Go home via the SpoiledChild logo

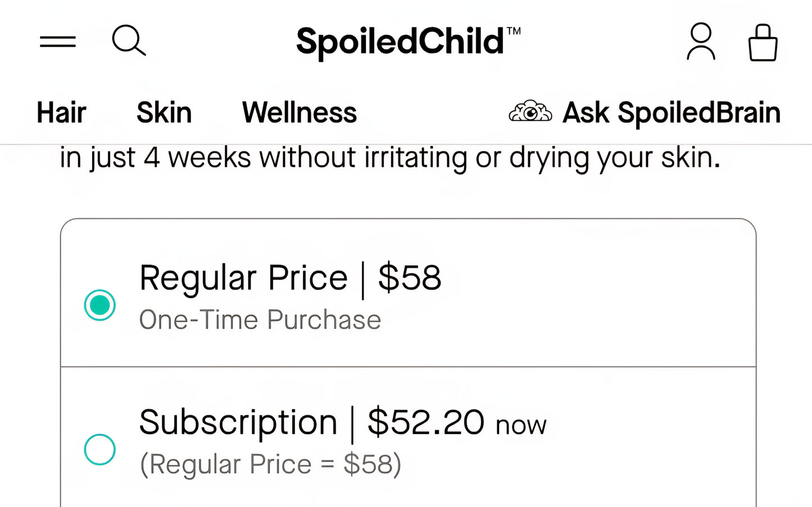pos(400,42)
